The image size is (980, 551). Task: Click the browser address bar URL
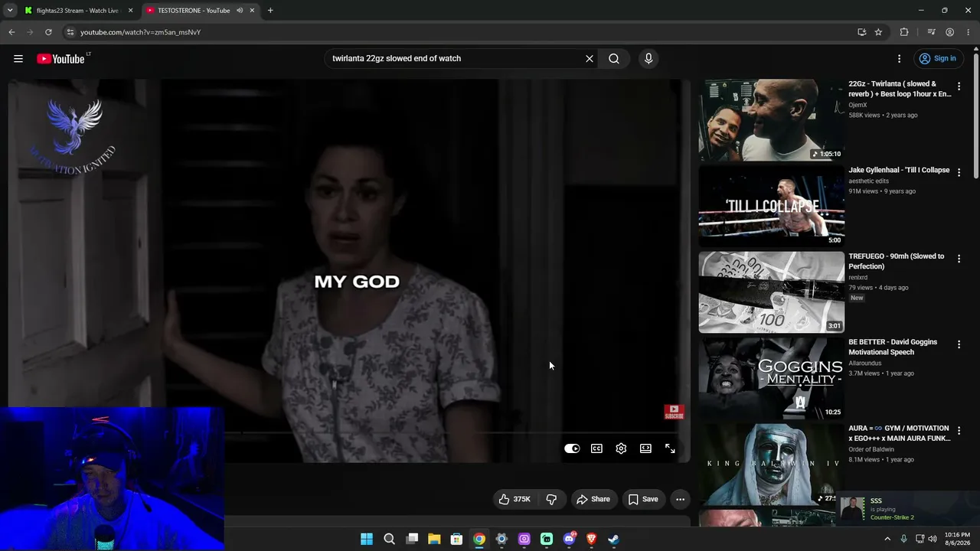tap(140, 32)
